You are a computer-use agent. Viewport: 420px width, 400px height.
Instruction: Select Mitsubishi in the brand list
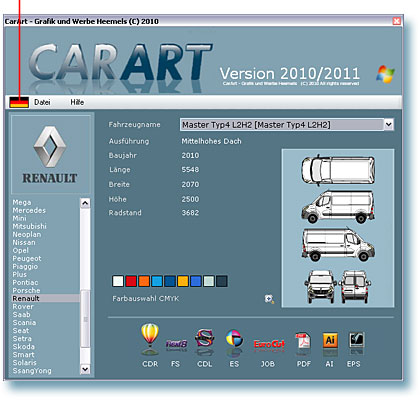[x=29, y=226]
